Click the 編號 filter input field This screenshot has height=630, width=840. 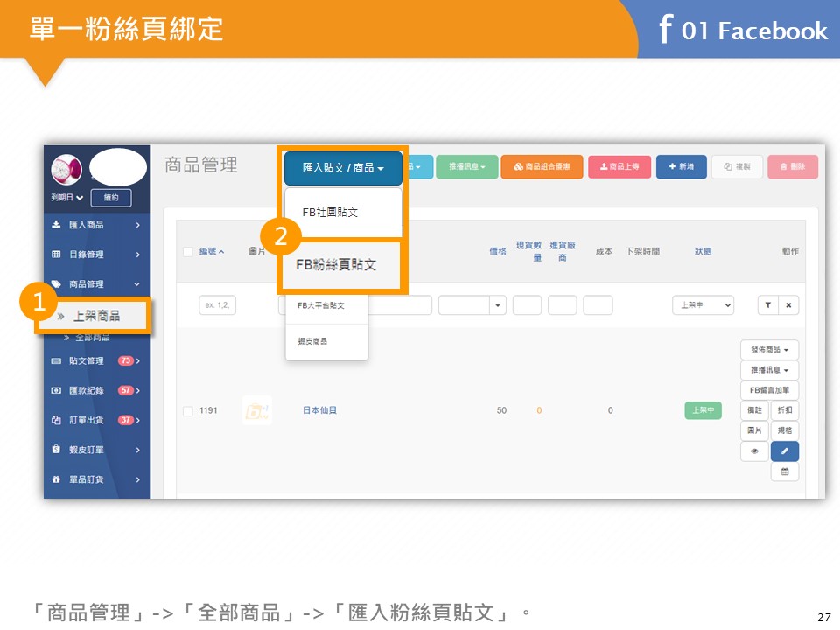coord(217,305)
